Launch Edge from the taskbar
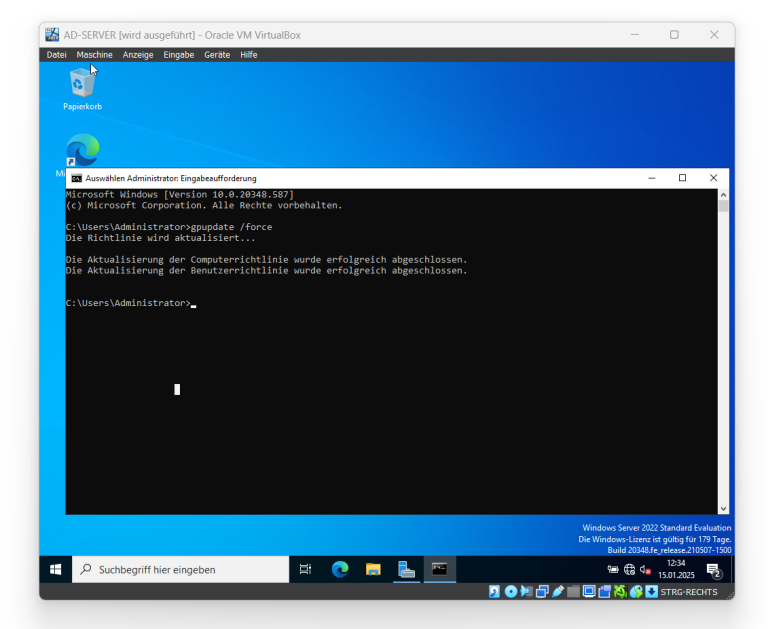This screenshot has height=629, width=768. click(x=340, y=569)
